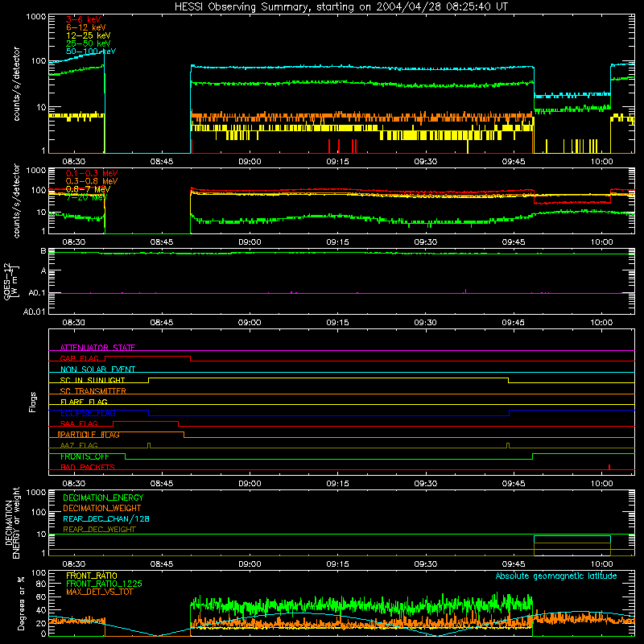Image resolution: width=644 pixels, height=644 pixels.
Task: Click the 0.3-0.8 MeV legend label
Action: tap(92, 181)
